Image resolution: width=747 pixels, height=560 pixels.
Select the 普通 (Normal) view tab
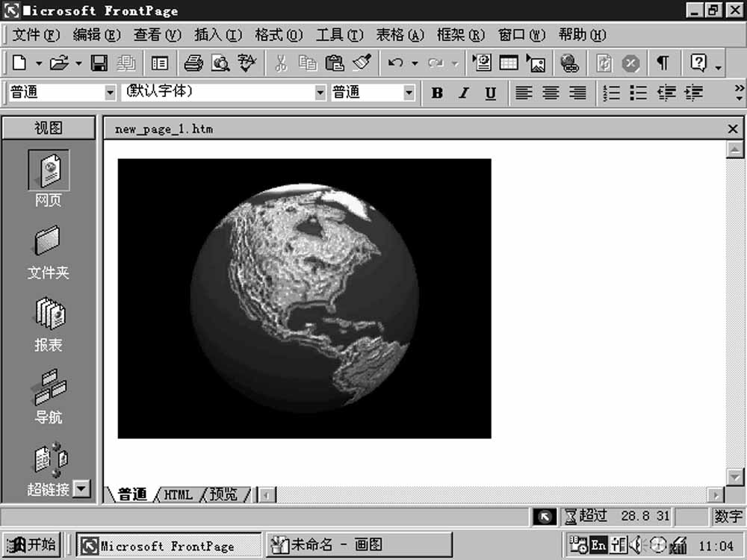pyautogui.click(x=132, y=495)
